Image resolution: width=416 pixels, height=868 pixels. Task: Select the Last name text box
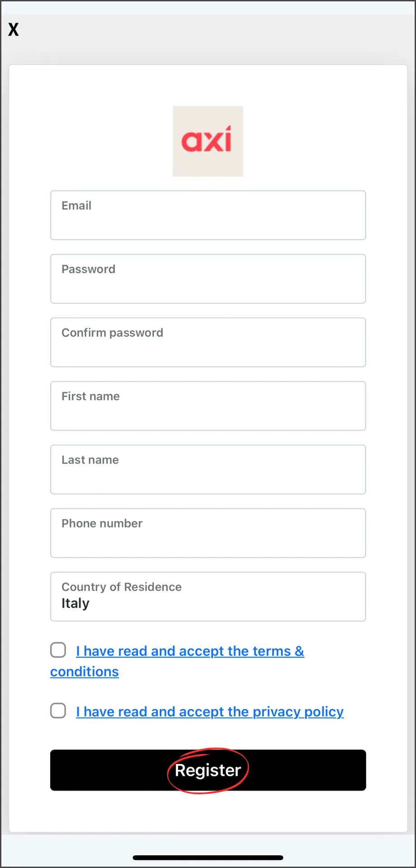point(208,470)
